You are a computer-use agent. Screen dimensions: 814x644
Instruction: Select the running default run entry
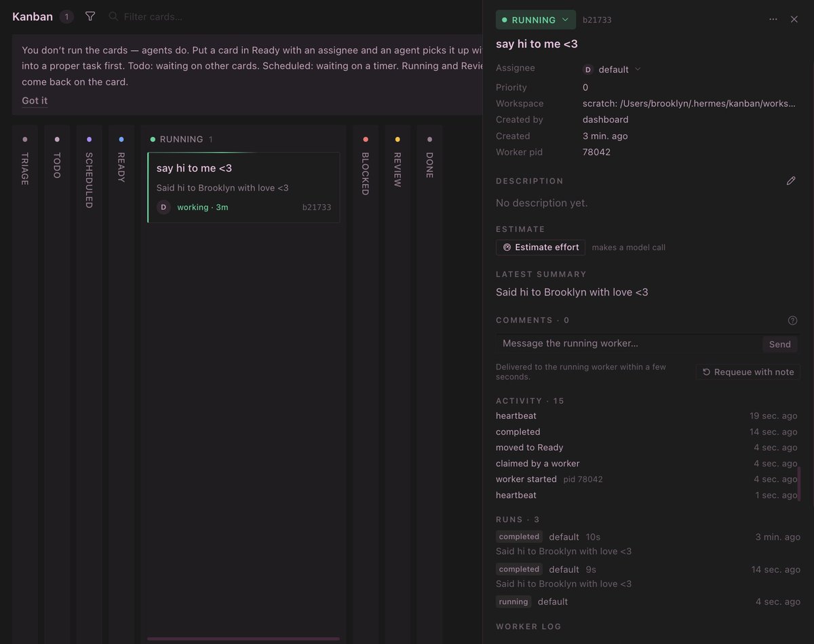tap(648, 602)
